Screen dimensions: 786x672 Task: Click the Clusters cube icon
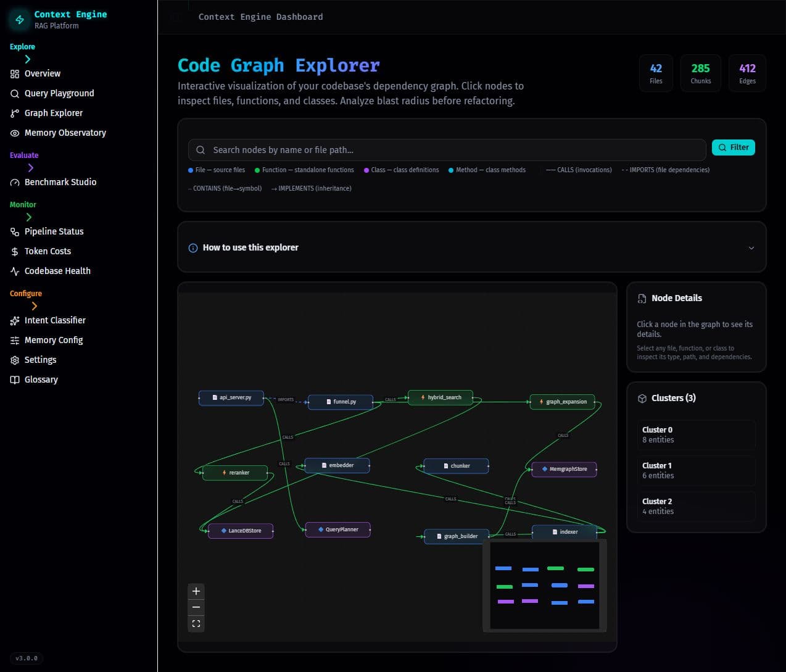pyautogui.click(x=642, y=399)
